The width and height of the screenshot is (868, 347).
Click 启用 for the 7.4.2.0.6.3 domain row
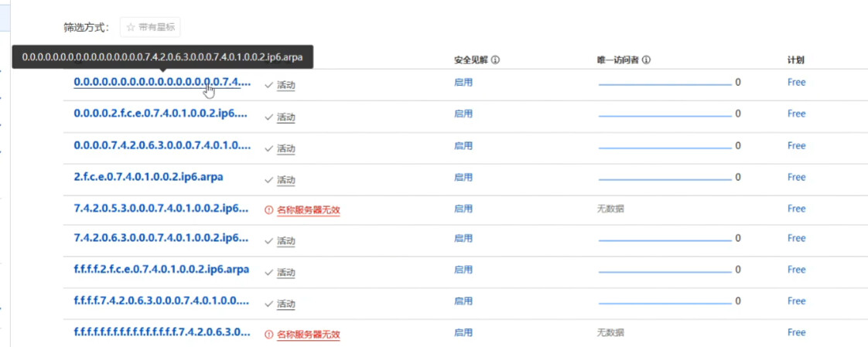coord(463,239)
